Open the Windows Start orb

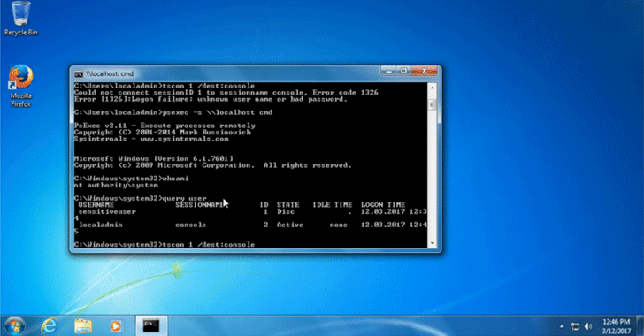coord(15,326)
